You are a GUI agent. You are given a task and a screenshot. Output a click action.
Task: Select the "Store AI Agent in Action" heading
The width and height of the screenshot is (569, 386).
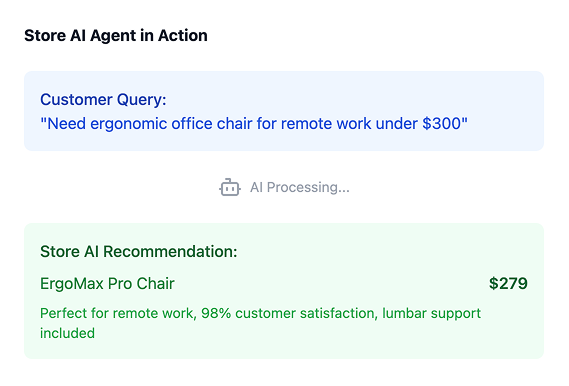coord(116,36)
